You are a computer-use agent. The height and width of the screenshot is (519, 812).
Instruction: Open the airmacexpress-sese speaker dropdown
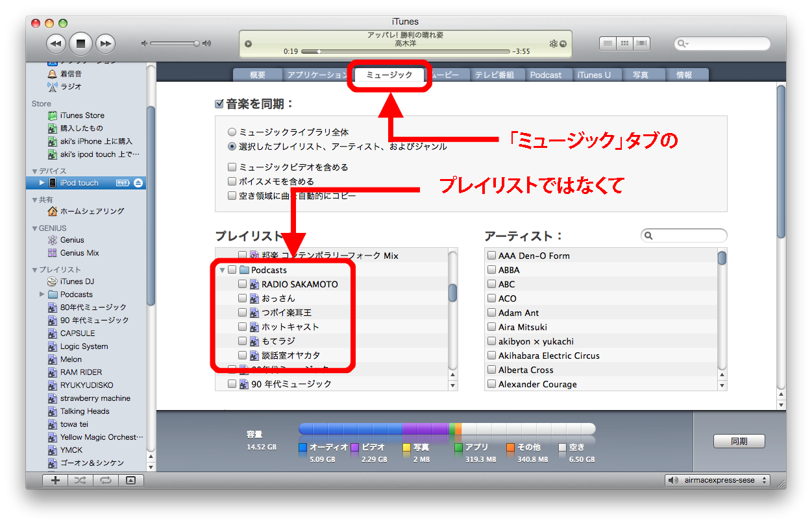717,481
